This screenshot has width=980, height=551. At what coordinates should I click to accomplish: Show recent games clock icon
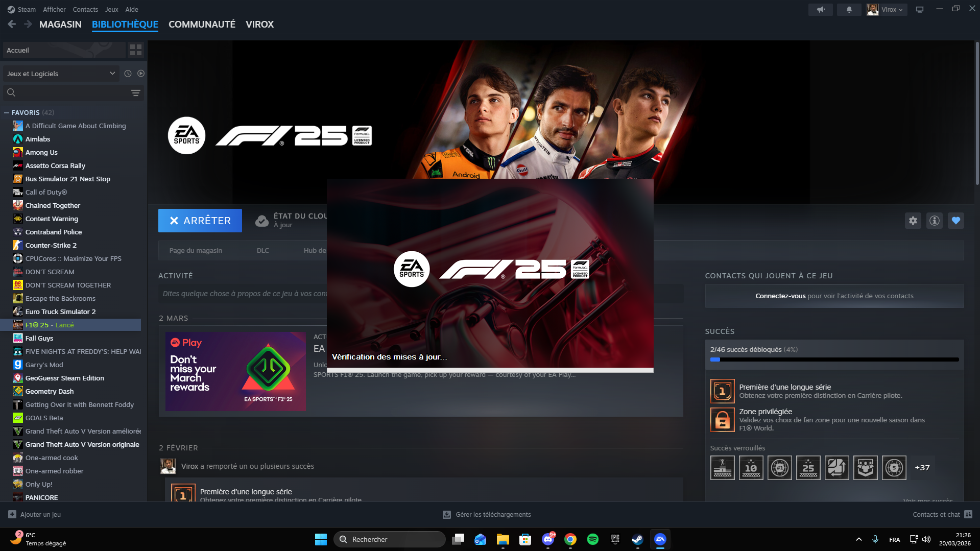128,74
